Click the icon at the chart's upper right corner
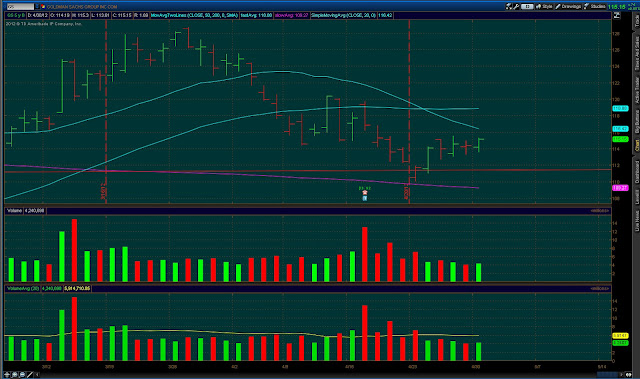 click(617, 16)
